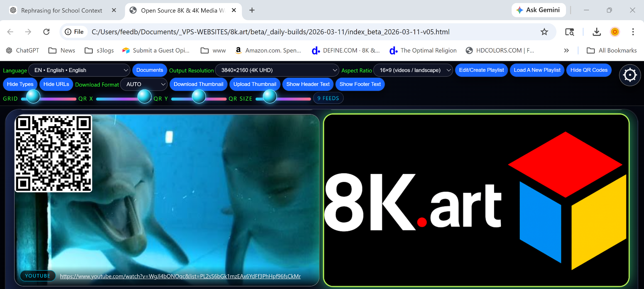Screen dimensions: 644x289
Task: Toggle Hide Types
Action: [x=20, y=84]
